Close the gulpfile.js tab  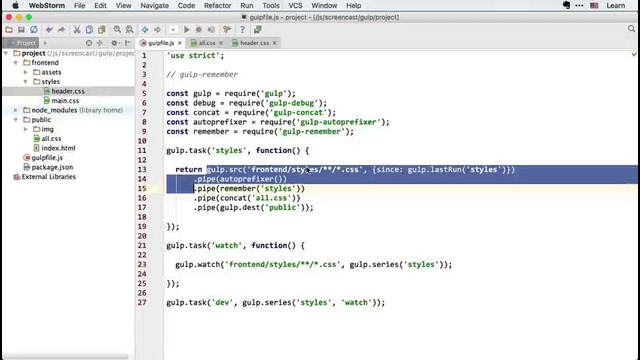tap(180, 43)
